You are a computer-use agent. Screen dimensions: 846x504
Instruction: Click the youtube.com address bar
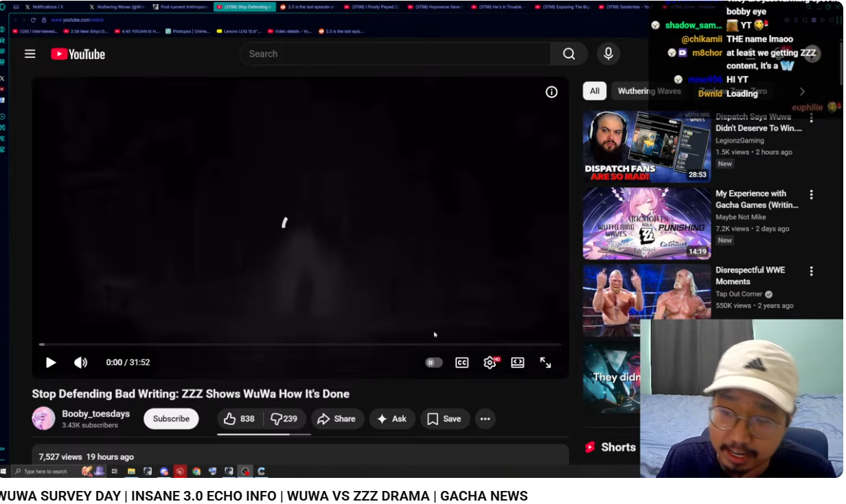78,20
